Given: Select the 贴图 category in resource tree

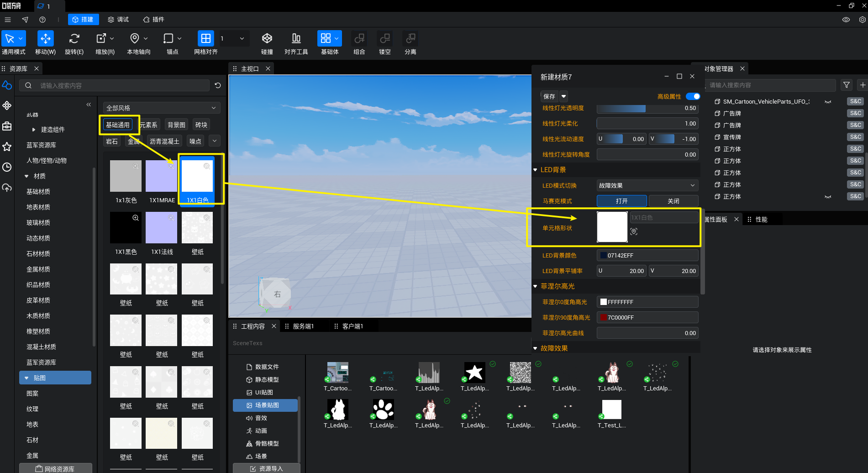Looking at the screenshot, I should click(x=55, y=378).
